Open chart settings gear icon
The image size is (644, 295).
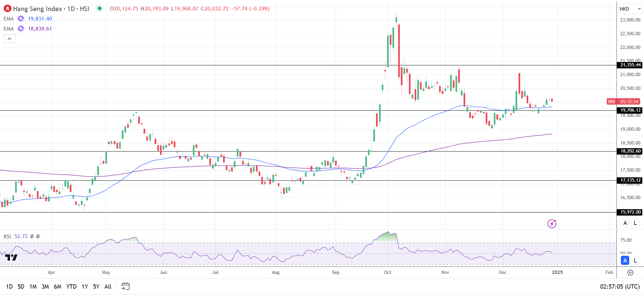(x=630, y=273)
